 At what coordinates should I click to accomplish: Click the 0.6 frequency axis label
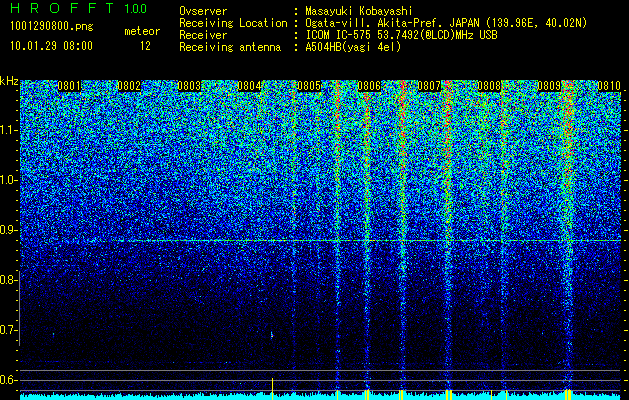9,380
